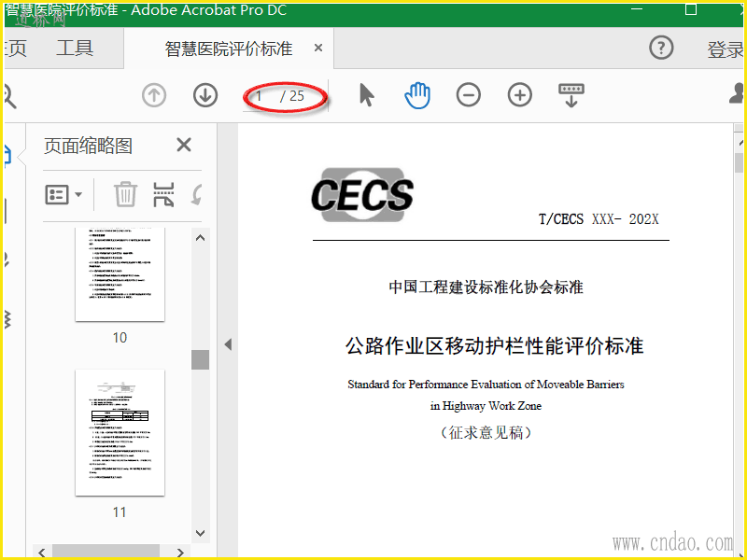Click the 登录 sign-in button
The height and width of the screenshot is (560, 747).
tap(725, 49)
